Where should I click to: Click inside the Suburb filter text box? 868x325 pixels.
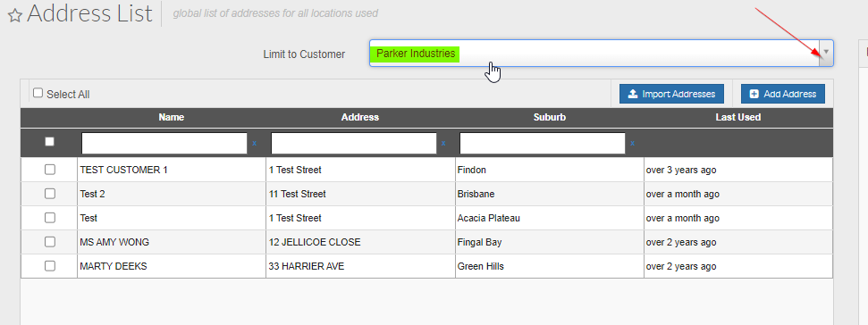point(542,143)
